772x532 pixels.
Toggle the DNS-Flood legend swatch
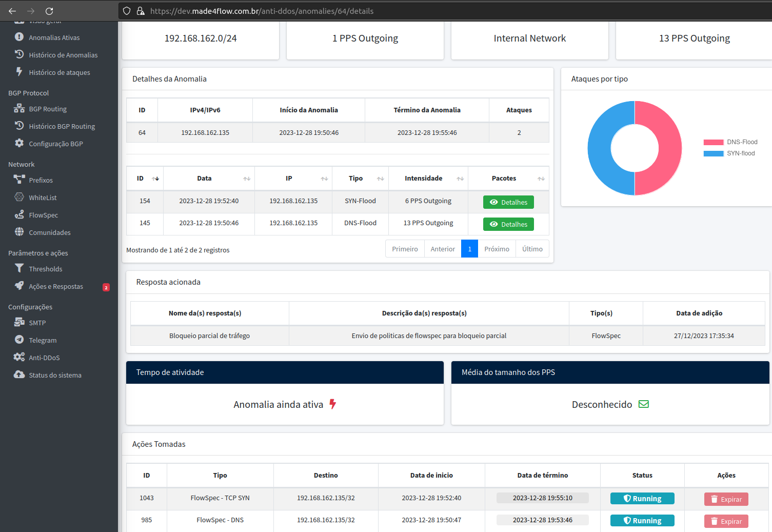tap(714, 142)
